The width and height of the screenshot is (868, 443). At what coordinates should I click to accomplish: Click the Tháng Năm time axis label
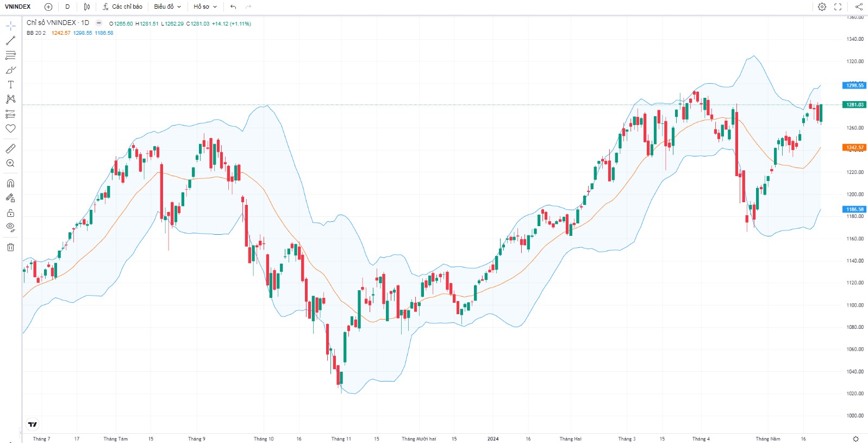767,439
